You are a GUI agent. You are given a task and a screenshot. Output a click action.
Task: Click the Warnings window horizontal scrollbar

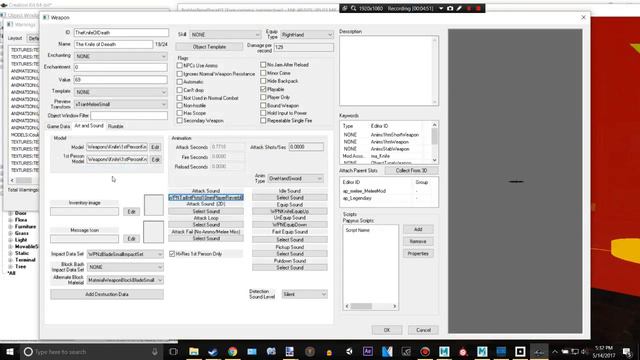[24, 180]
